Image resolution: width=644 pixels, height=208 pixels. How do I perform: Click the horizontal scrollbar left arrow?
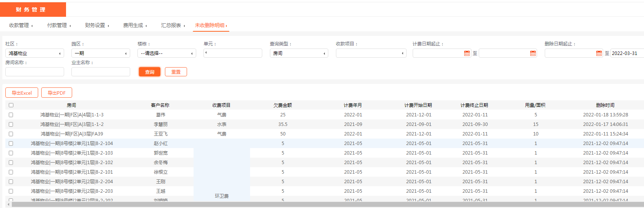coord(8,205)
